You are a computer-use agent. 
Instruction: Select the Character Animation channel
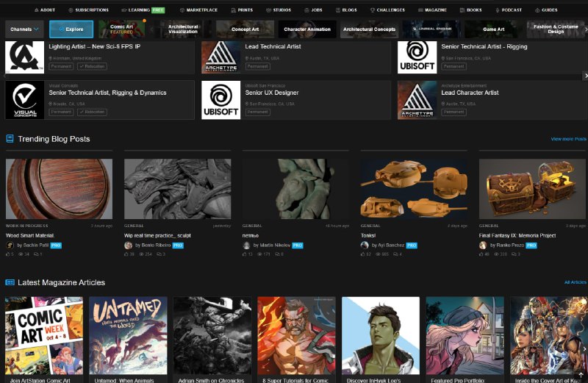point(307,29)
